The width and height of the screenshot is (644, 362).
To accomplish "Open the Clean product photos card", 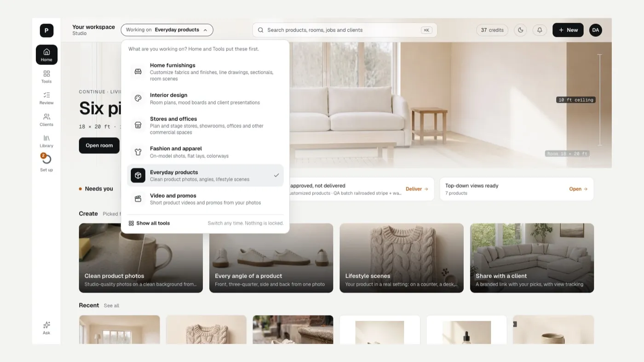I will 141,258.
